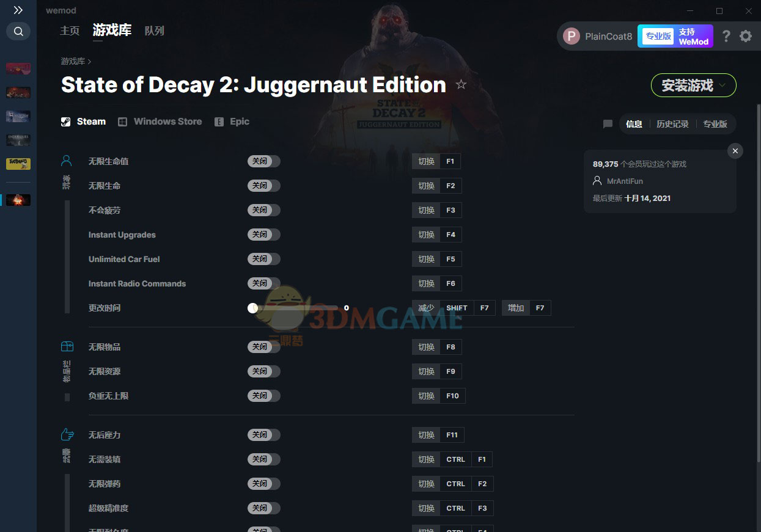This screenshot has width=761, height=532.
Task: Expand the 安装游戏 dropdown arrow
Action: tap(722, 86)
